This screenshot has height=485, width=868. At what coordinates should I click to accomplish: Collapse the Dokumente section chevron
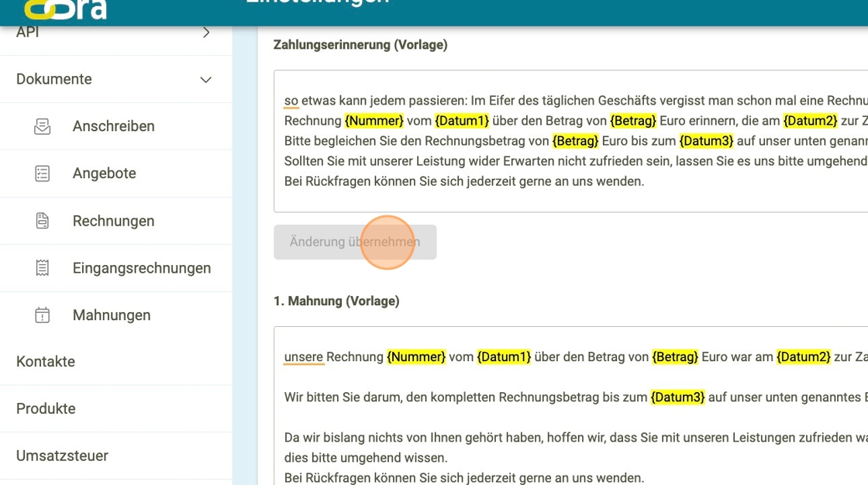pyautogui.click(x=206, y=80)
